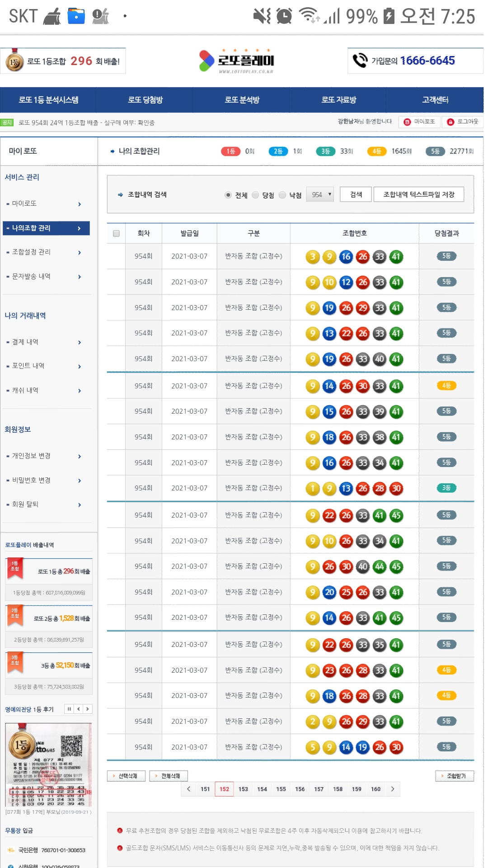Show previous 명예의전당 review slide
Viewport: 488px width, 868px height.
[x=79, y=709]
